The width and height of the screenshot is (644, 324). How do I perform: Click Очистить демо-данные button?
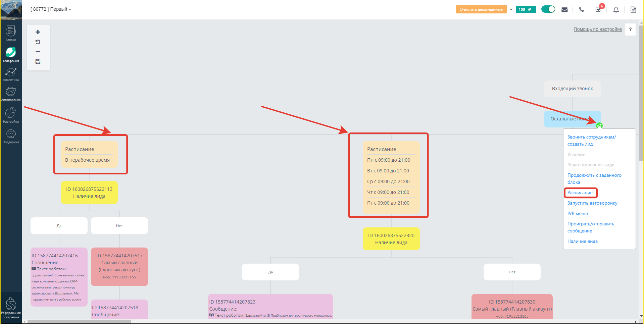(x=481, y=9)
